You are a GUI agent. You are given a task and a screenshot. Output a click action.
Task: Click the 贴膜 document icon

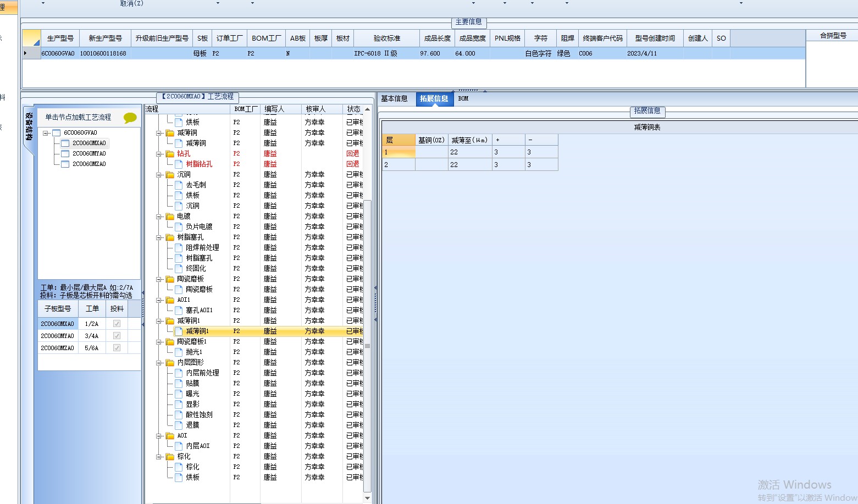point(179,383)
